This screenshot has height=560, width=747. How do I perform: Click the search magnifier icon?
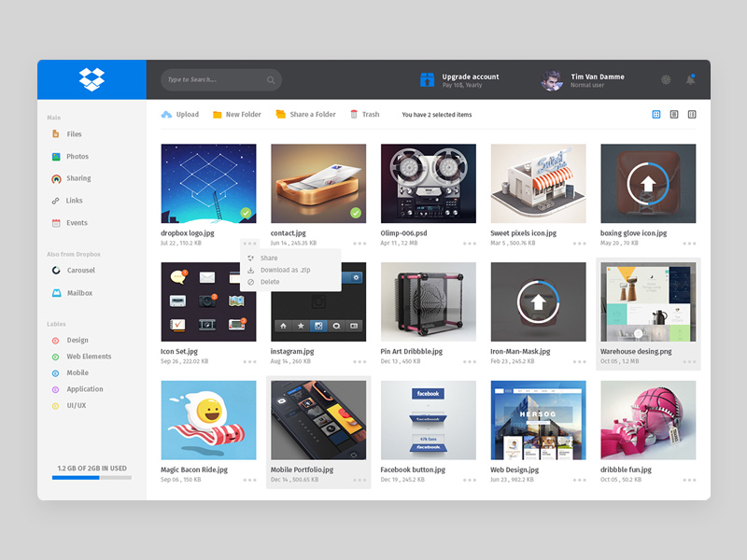click(x=271, y=80)
